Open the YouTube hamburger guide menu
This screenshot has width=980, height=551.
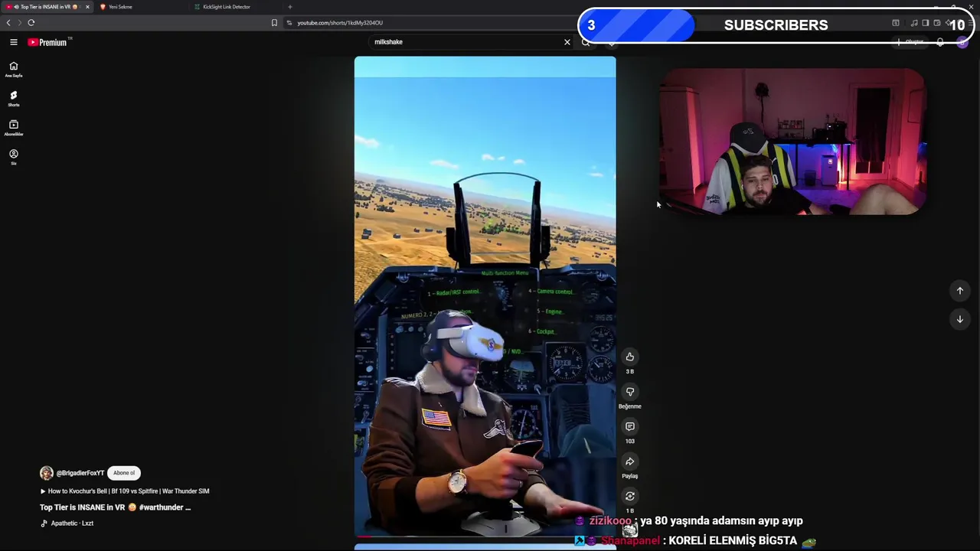click(13, 42)
